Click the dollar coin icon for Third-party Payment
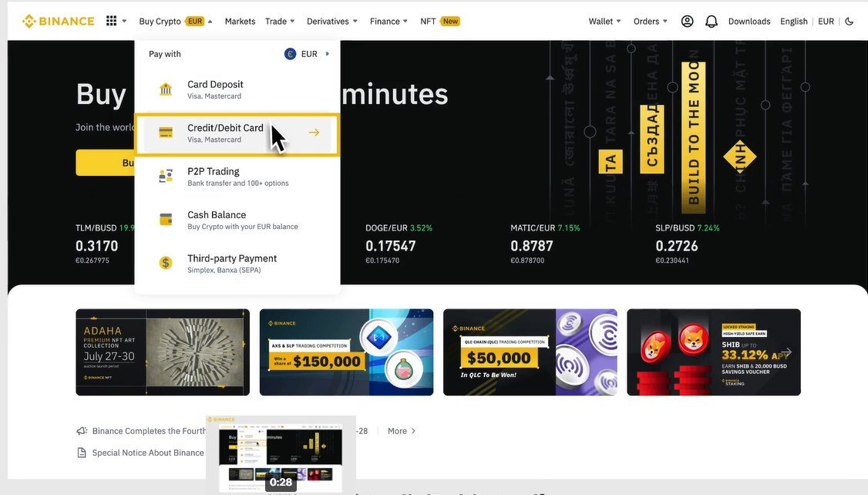The image size is (868, 495). [x=166, y=263]
